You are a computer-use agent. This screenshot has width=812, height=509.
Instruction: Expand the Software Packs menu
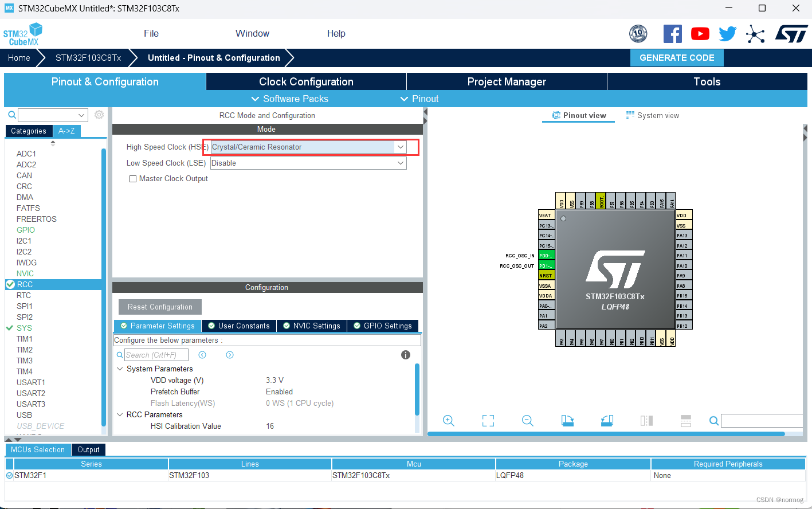pos(290,99)
